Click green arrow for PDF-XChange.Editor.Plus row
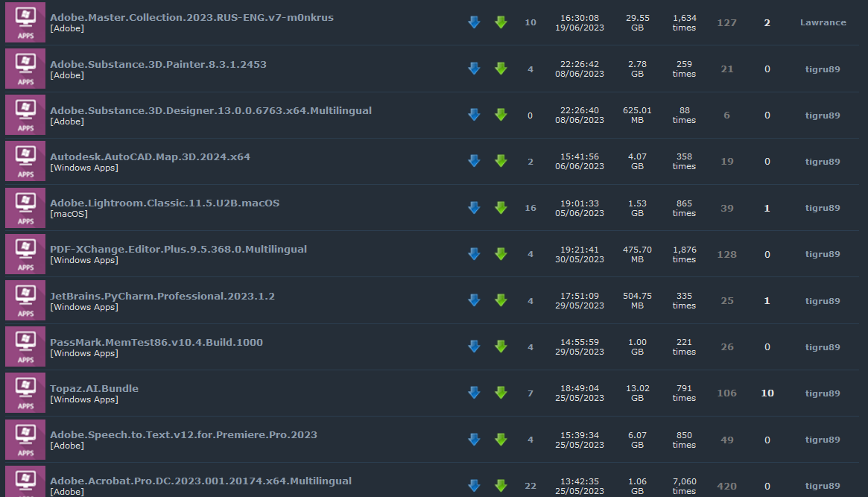 (x=501, y=254)
